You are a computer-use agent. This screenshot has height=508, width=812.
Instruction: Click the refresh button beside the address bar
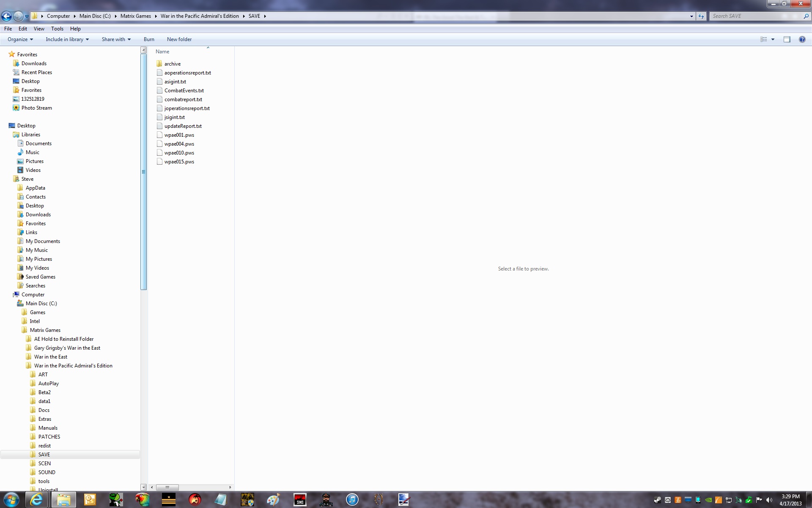(701, 16)
